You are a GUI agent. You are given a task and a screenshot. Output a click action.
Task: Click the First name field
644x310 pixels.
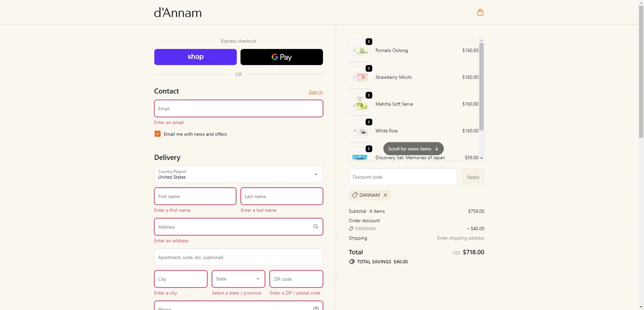click(x=195, y=196)
